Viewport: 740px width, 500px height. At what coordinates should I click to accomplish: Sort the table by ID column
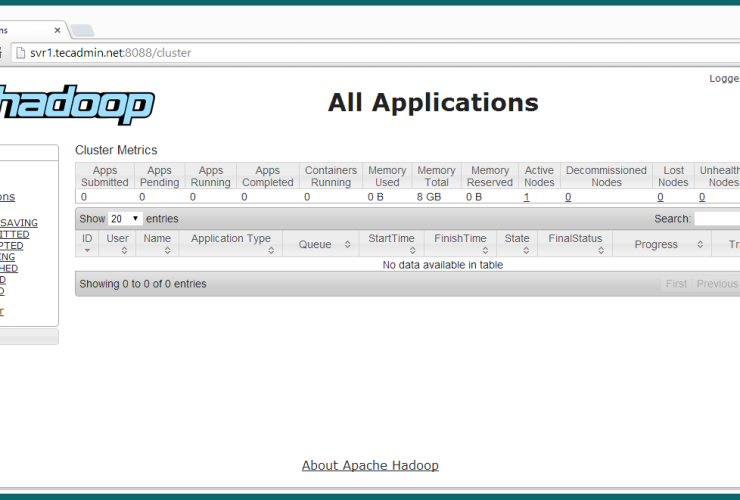click(87, 244)
